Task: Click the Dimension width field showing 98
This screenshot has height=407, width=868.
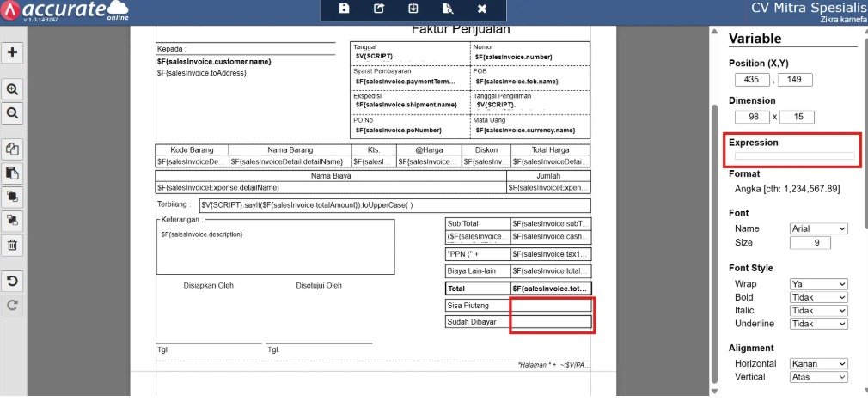Action: click(x=752, y=117)
